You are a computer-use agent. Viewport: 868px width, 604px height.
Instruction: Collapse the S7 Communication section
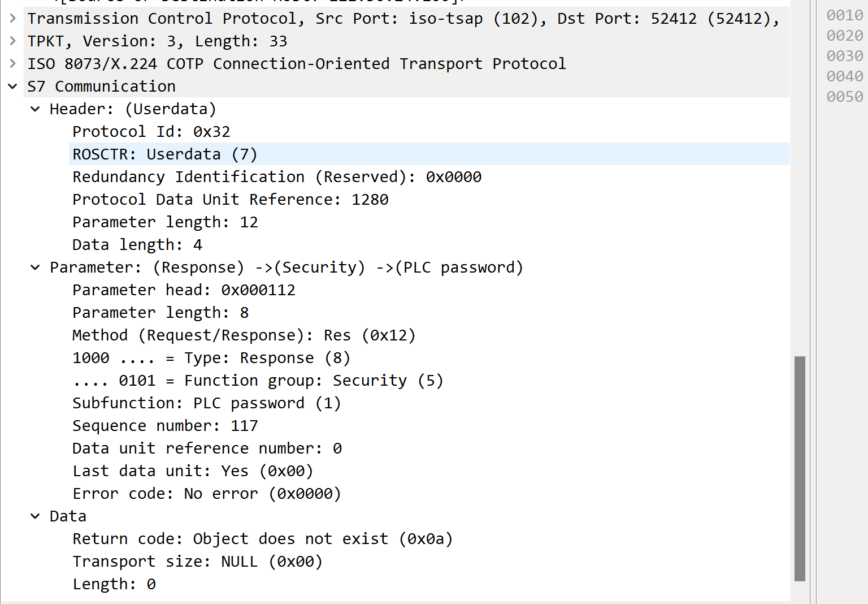(12, 87)
